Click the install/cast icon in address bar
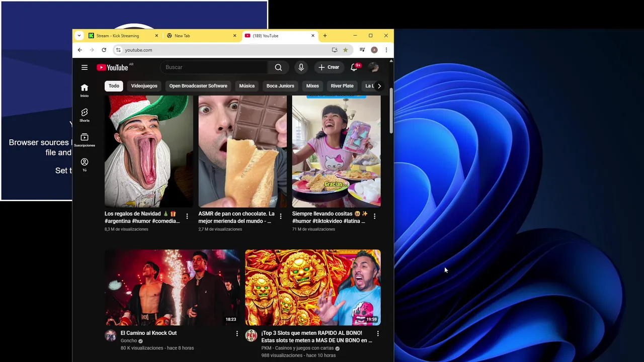 click(335, 50)
